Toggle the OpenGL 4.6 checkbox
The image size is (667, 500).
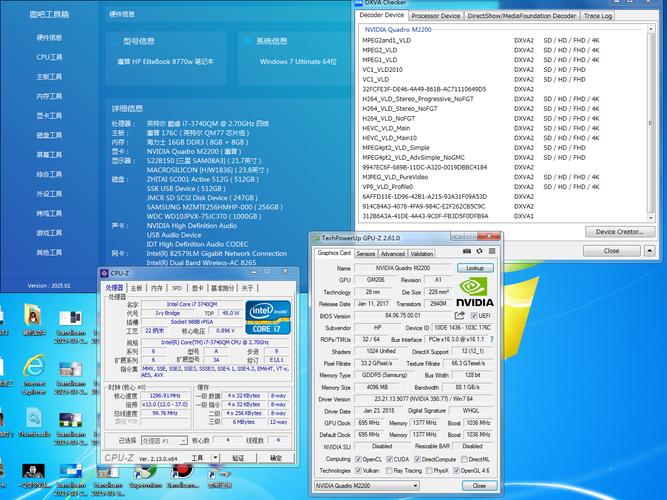(x=456, y=470)
